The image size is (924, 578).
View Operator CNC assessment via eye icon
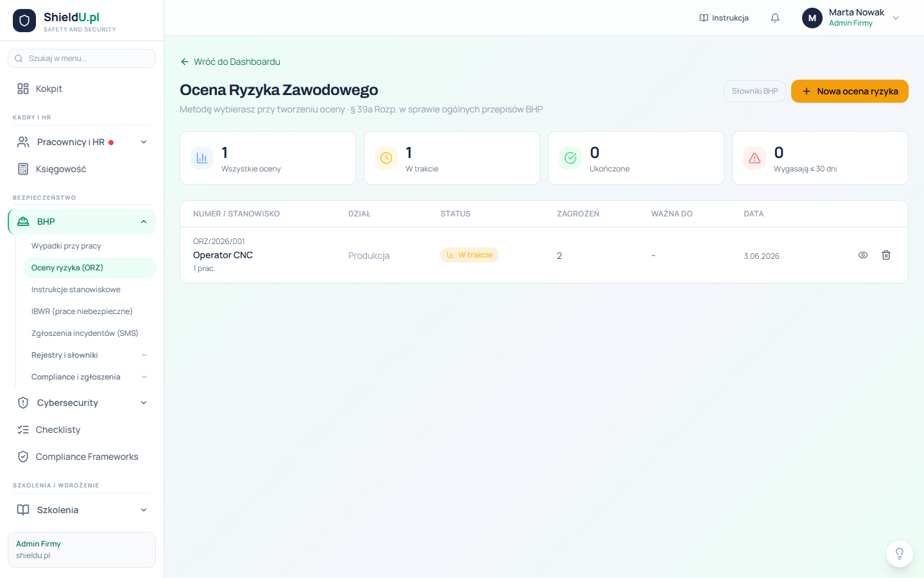[863, 255]
